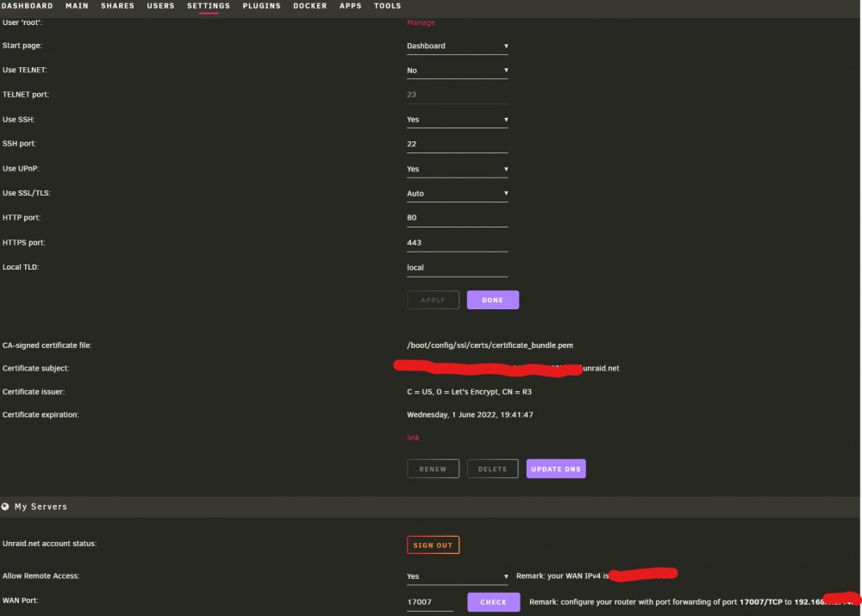The height and width of the screenshot is (616, 862).
Task: Click the Update DNS button
Action: [556, 470]
